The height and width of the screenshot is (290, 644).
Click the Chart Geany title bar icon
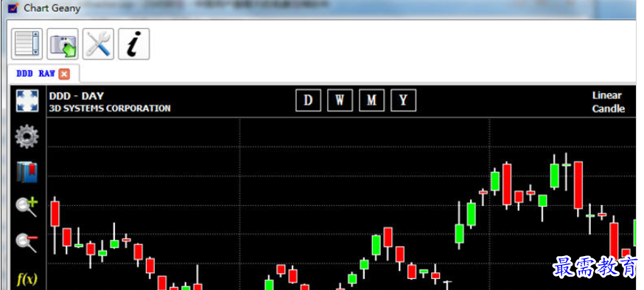pyautogui.click(x=13, y=8)
